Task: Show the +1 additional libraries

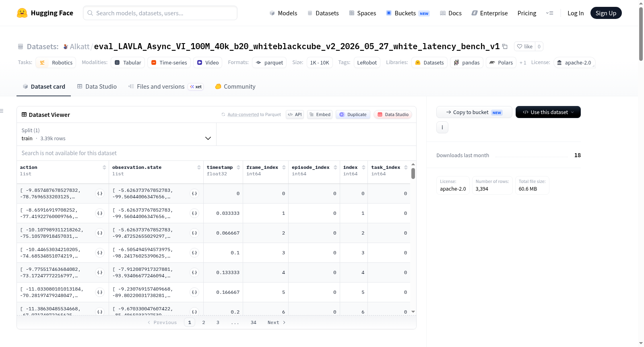Action: (523, 62)
